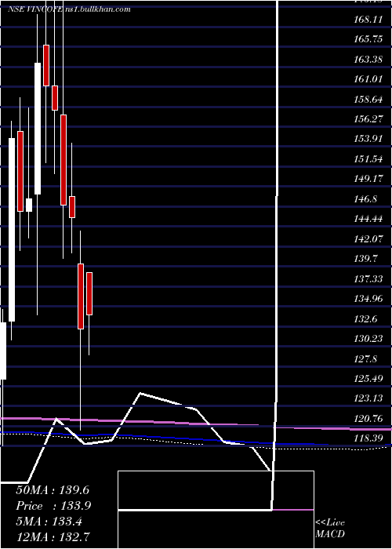Click the 118.39 price axis label
392x549 pixels.
pos(368,438)
